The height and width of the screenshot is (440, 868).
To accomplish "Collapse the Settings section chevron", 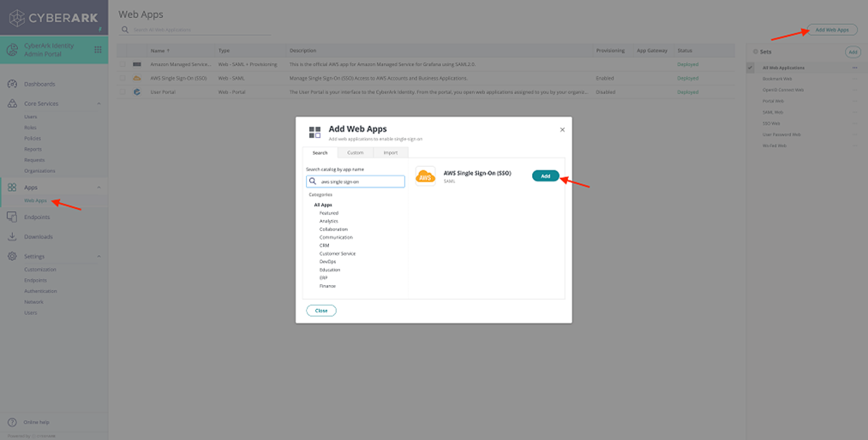I will click(x=99, y=257).
